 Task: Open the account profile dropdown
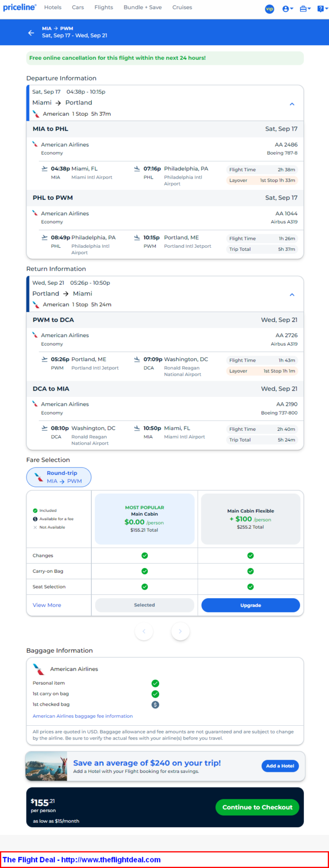288,9
